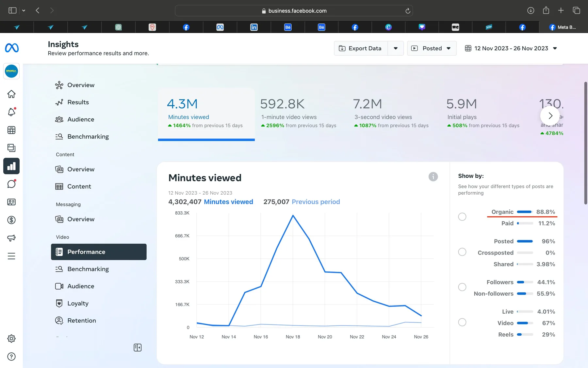Select the Insights bar chart icon

(11, 166)
